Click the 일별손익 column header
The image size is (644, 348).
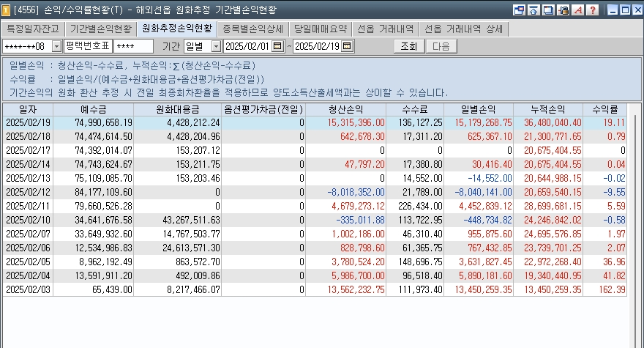[x=479, y=109]
